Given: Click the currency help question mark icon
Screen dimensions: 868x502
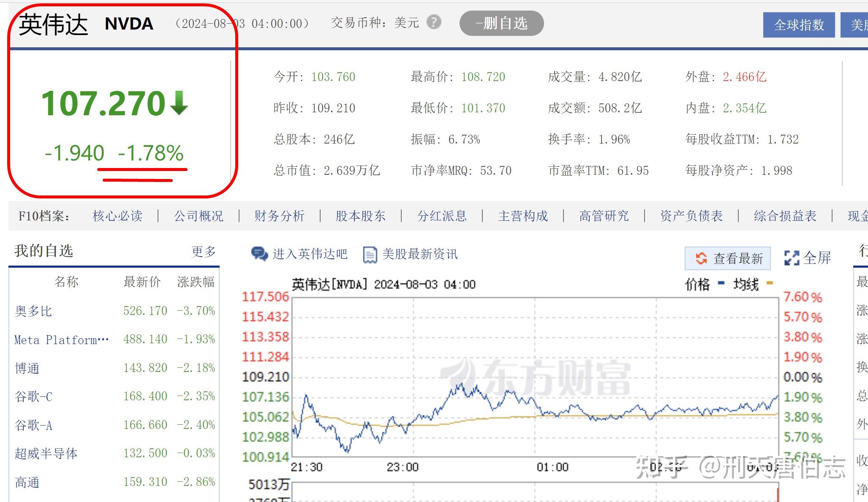Looking at the screenshot, I should [x=434, y=22].
